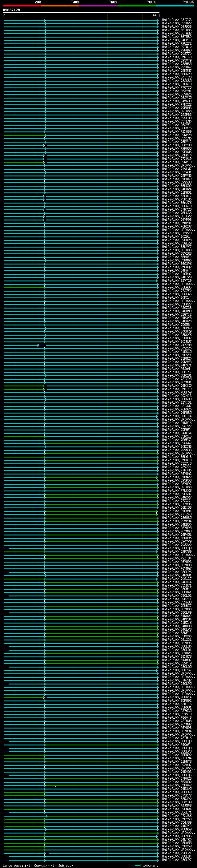
Task: Click the purple ~60% identity legend segment
Action: (x=99, y=6)
